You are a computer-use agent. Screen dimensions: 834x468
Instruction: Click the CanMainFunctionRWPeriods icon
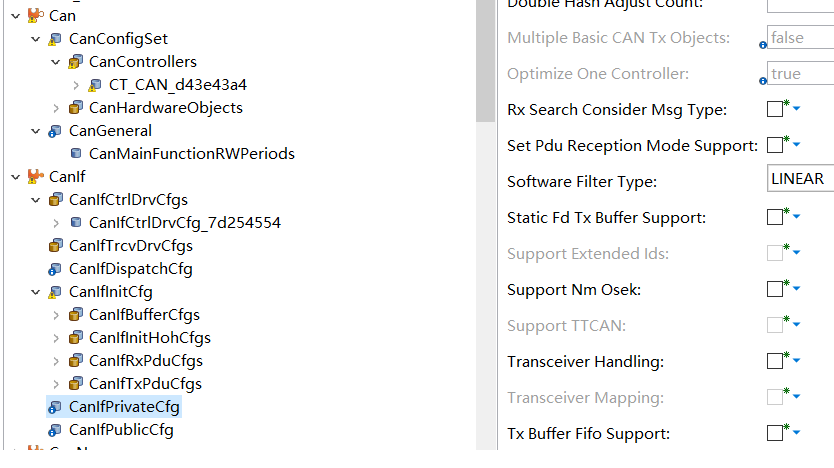click(x=76, y=154)
